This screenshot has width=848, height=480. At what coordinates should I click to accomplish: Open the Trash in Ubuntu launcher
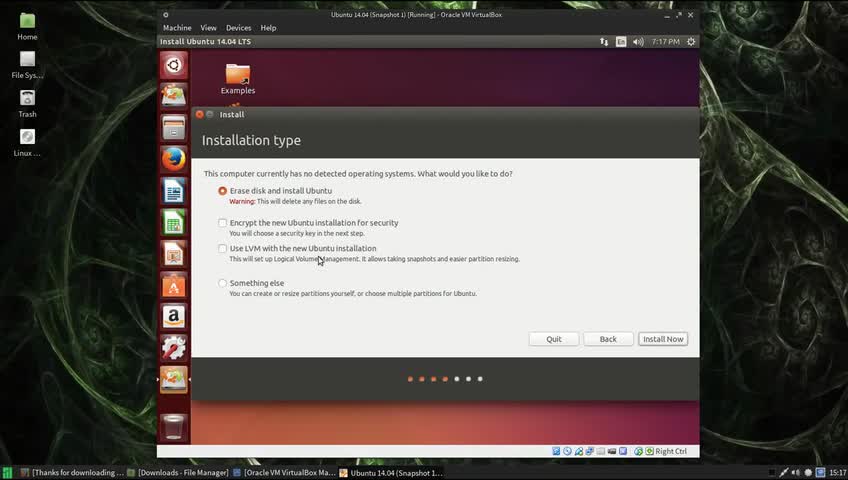(x=174, y=427)
